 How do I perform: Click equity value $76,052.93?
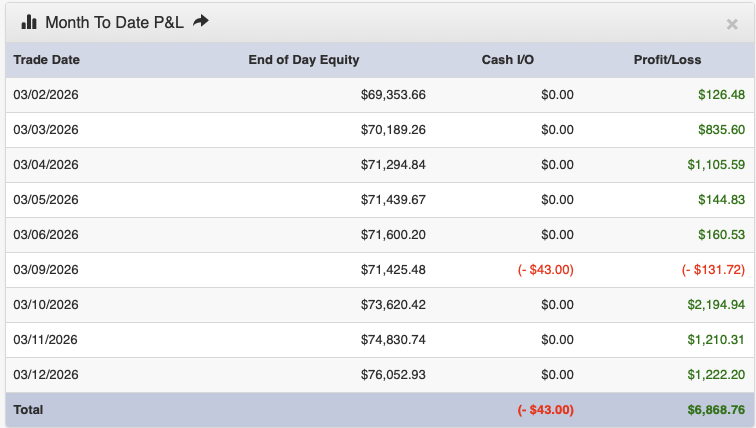pyautogui.click(x=393, y=374)
